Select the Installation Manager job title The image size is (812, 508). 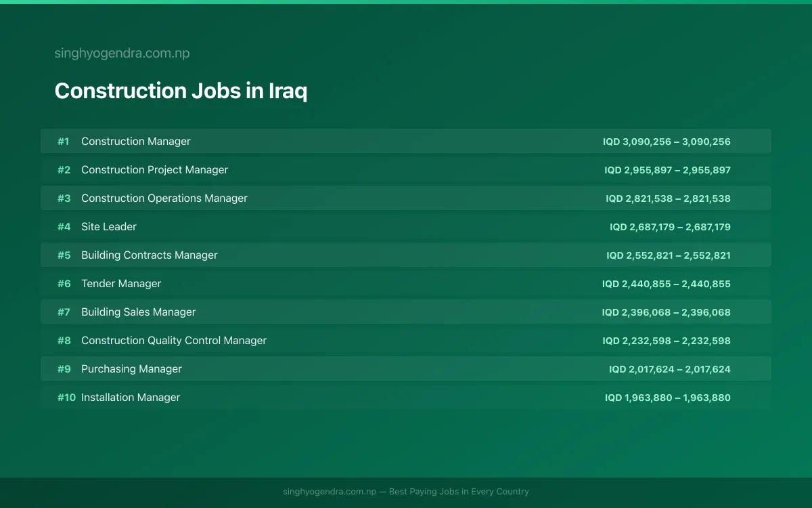[131, 398]
